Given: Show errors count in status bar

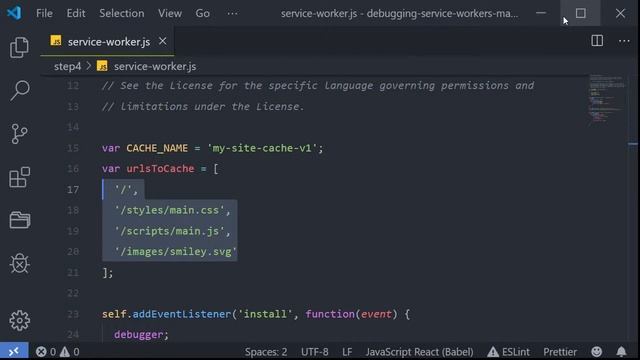Looking at the screenshot, I should pos(46,352).
